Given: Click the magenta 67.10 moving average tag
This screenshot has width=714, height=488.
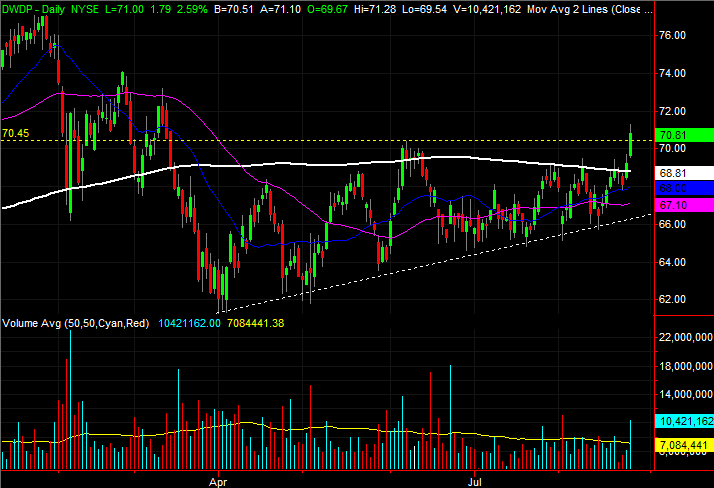Looking at the screenshot, I should 684,205.
